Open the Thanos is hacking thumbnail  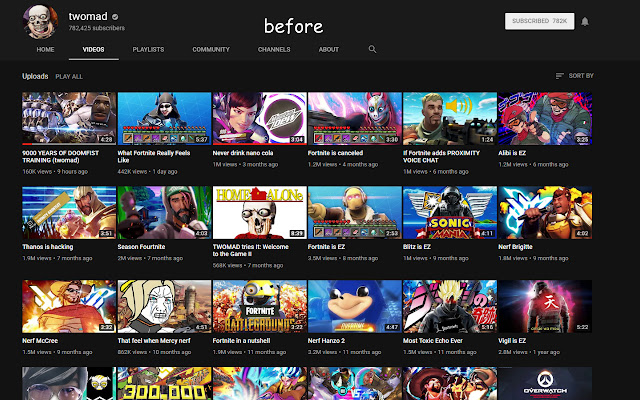click(69, 213)
